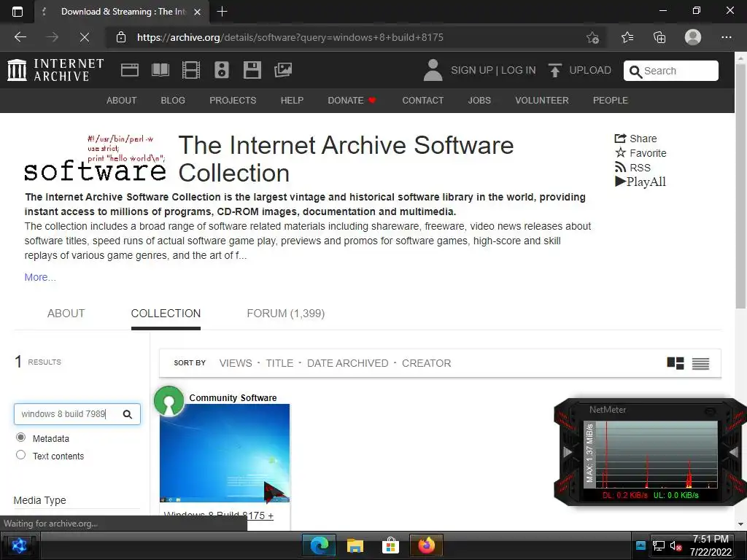Open the tab actions menu icon
The width and height of the screenshot is (747, 560).
coord(18,12)
